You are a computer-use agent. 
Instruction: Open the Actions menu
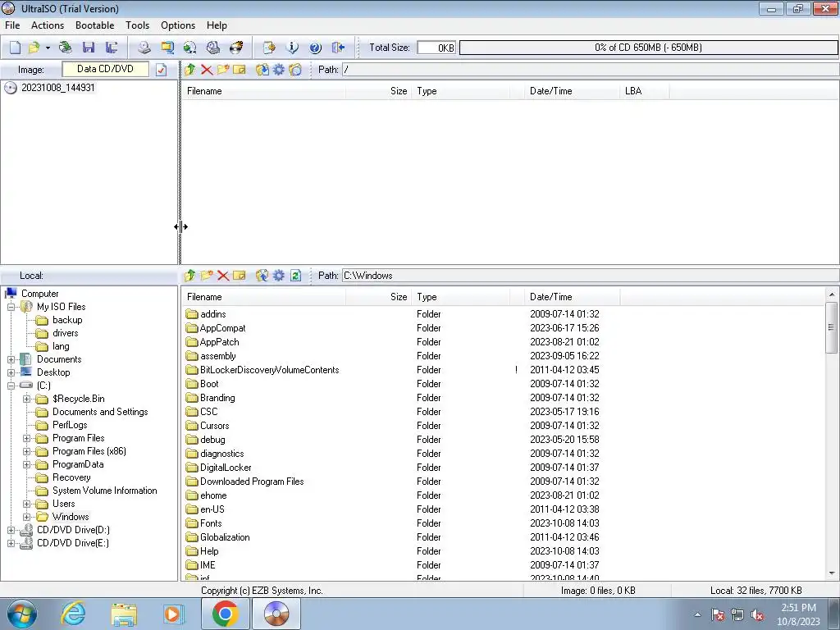pos(47,25)
